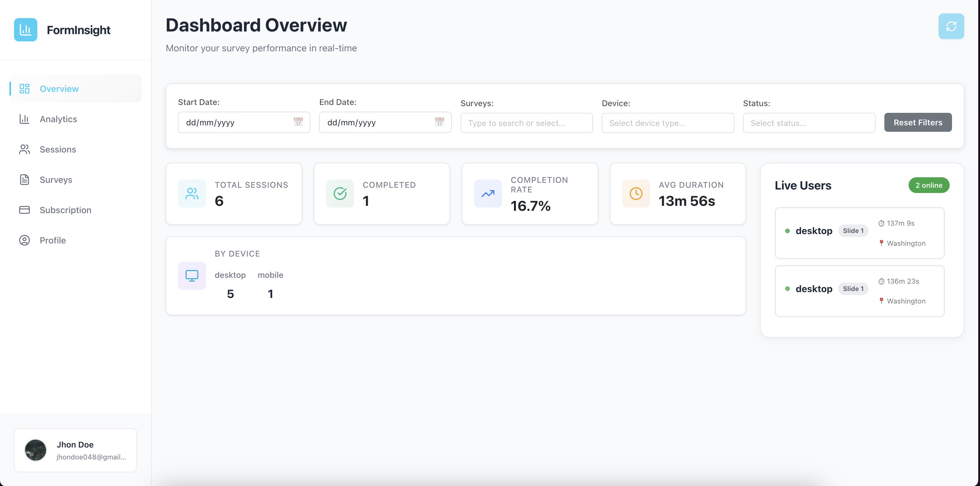Select the Surveys document icon
The width and height of the screenshot is (980, 486).
[x=24, y=180]
